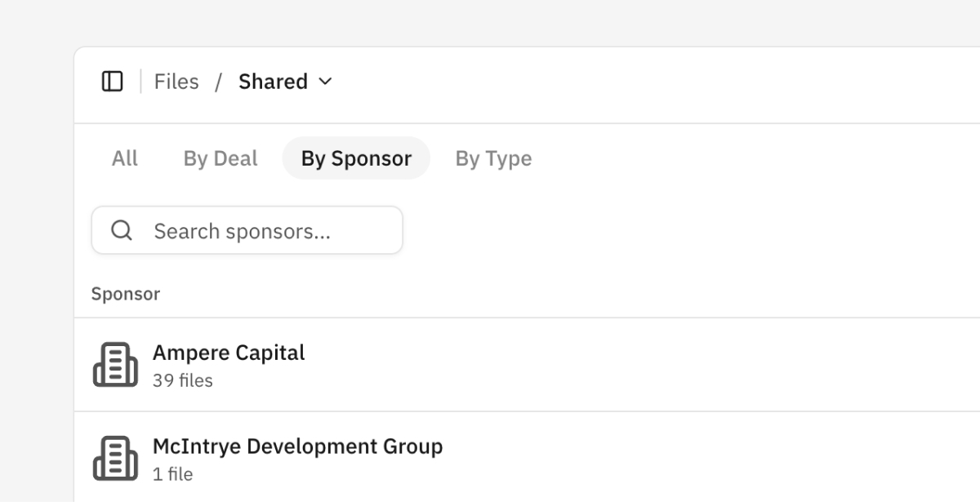Go to Files in the breadcrumb

176,82
